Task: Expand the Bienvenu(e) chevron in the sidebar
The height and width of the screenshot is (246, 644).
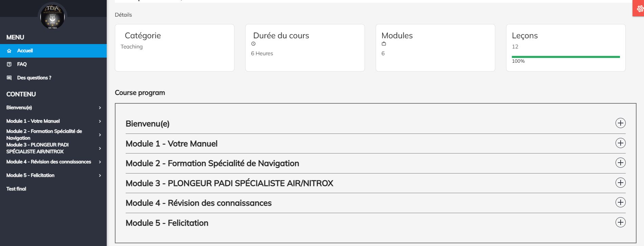Action: 100,108
